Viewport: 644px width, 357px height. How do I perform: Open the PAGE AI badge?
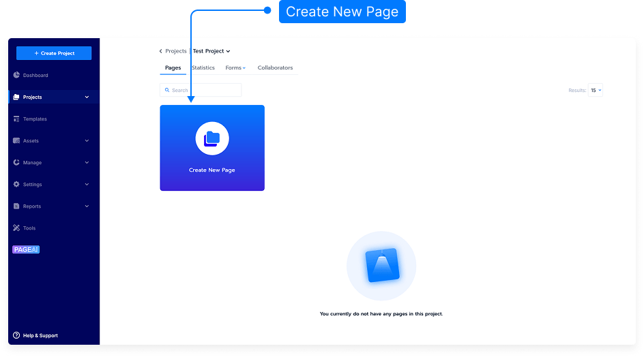pyautogui.click(x=26, y=250)
